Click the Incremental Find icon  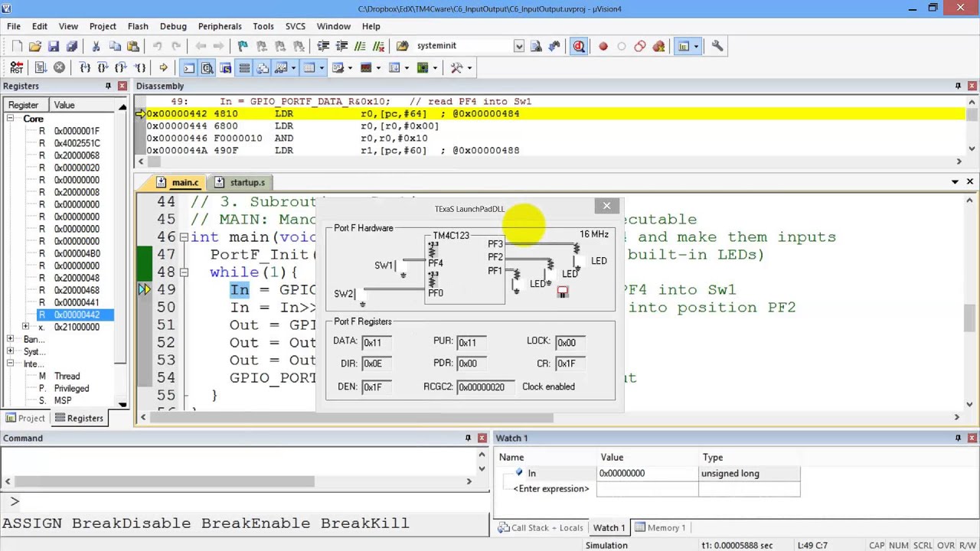[554, 47]
